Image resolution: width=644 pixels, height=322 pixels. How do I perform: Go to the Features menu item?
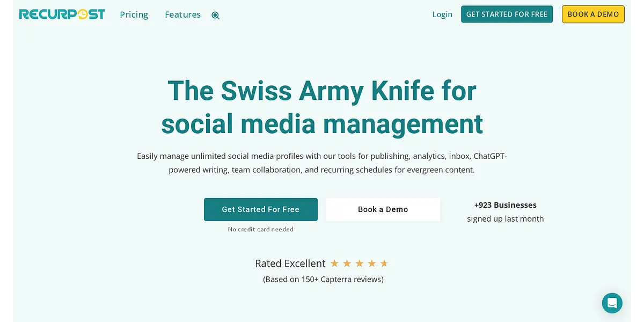pyautogui.click(x=182, y=14)
